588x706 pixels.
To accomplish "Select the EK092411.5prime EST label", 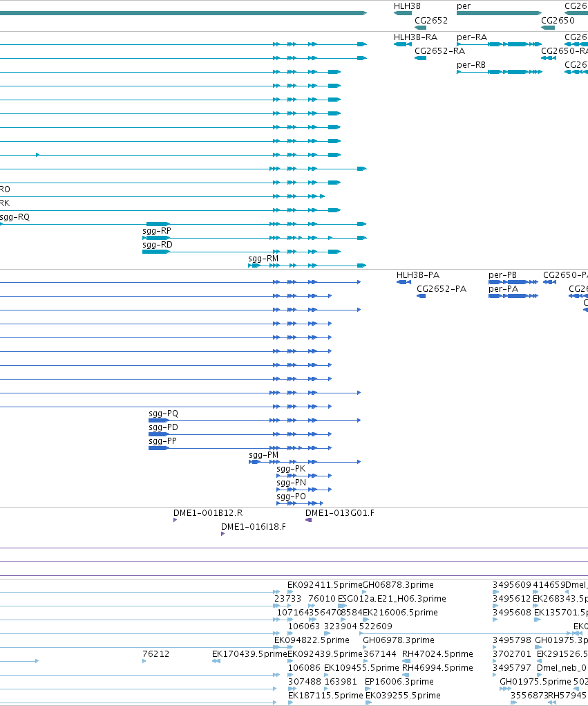I will 325,585.
